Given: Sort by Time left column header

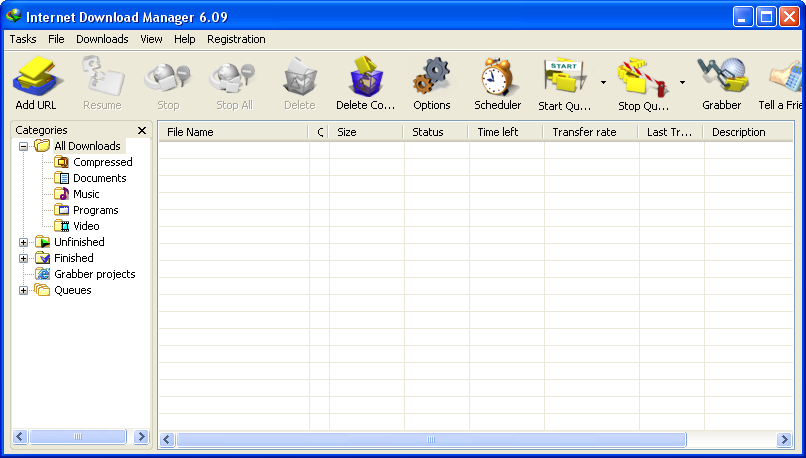Looking at the screenshot, I should tap(506, 132).
